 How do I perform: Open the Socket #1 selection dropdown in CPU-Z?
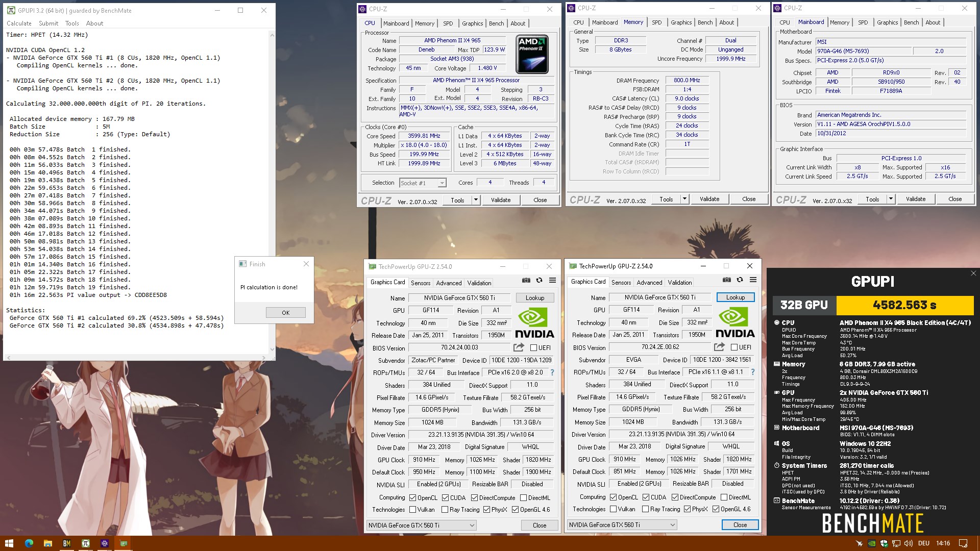[423, 183]
